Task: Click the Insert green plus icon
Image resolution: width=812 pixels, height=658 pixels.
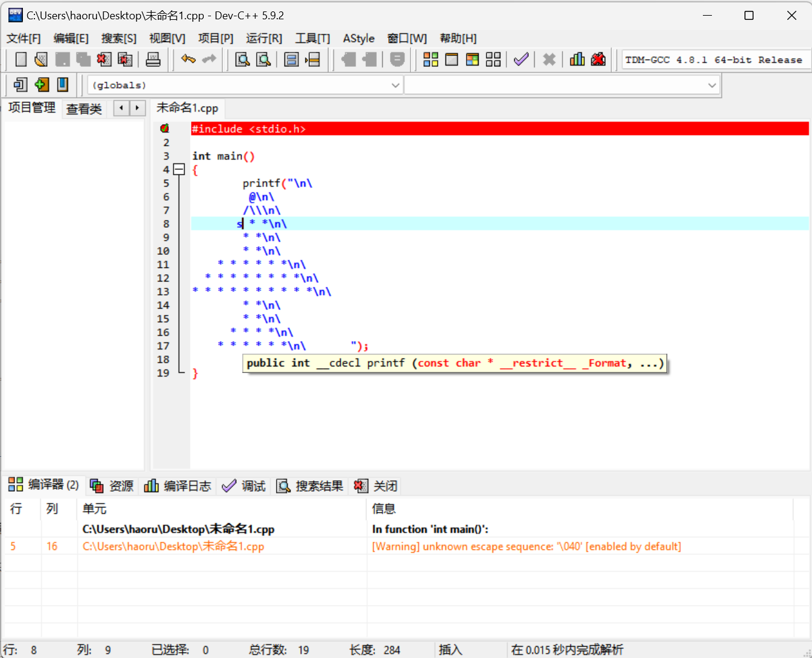Action: click(42, 84)
